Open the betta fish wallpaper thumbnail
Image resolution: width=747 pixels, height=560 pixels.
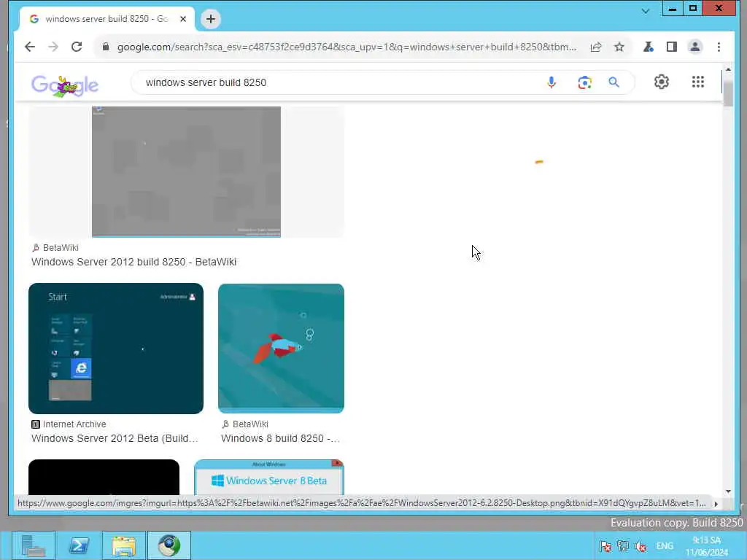(281, 348)
